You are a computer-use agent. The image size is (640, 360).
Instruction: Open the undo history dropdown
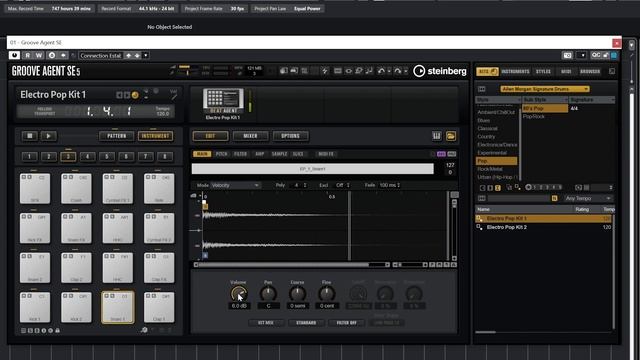pos(389,71)
